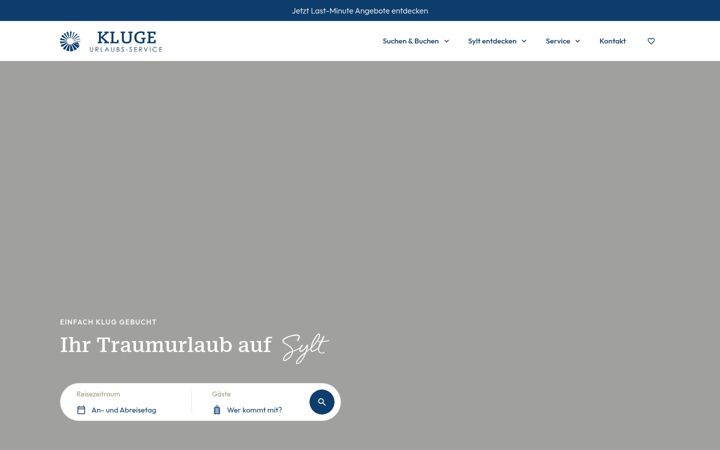Open the Sylt entdecken menu
Viewport: 720px width, 450px height.
492,41
